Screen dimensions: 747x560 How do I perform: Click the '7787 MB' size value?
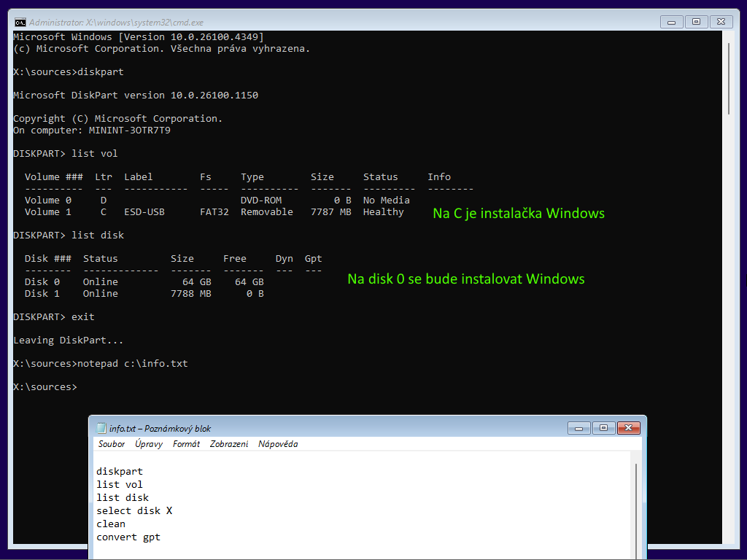331,212
